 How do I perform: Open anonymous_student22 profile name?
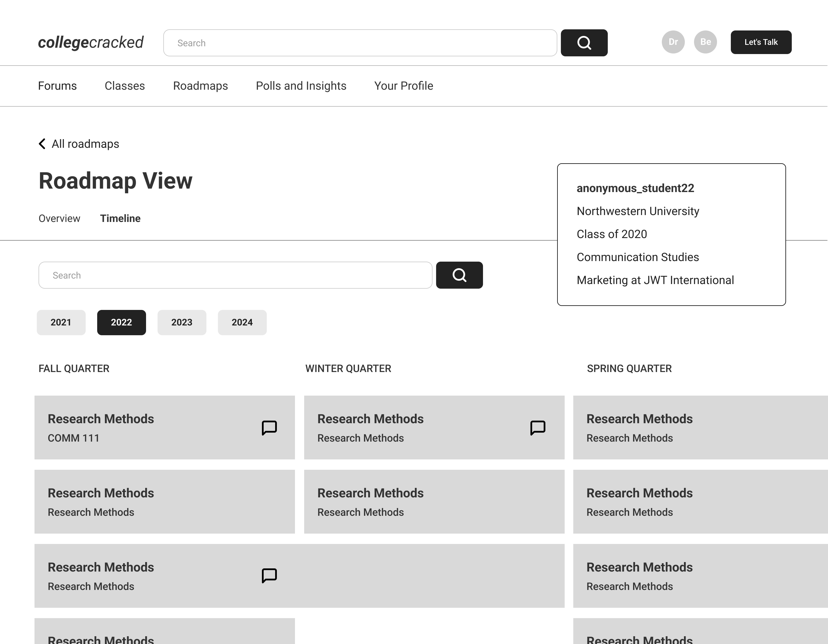point(635,188)
